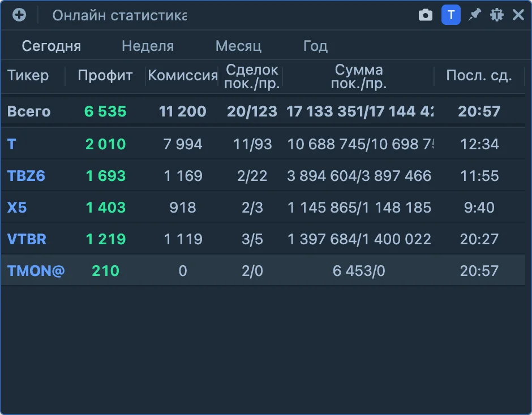The image size is (532, 415).
Task: Sort by the Тикер column header
Action: tap(28, 76)
